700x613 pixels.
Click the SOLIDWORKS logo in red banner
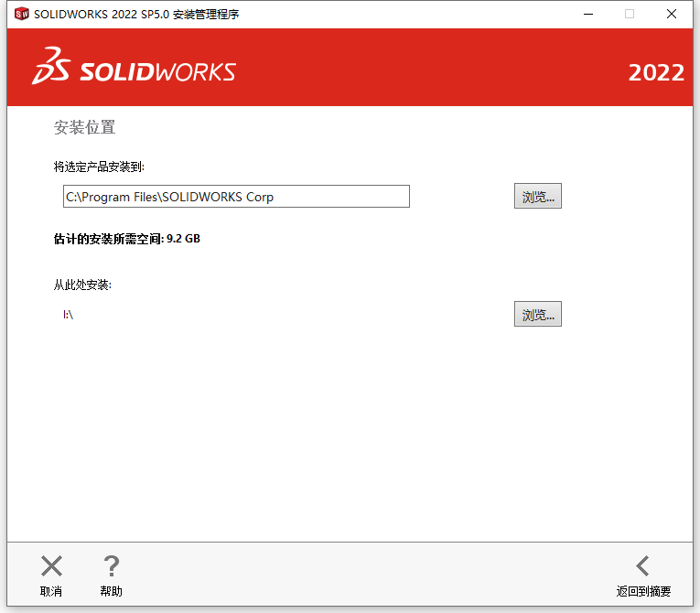coord(134,66)
